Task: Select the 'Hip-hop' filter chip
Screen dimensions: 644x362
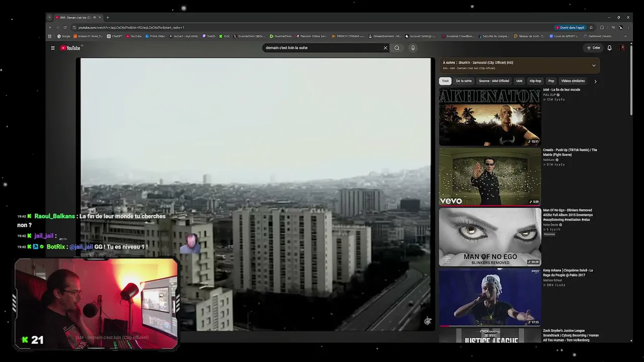Action: click(535, 81)
